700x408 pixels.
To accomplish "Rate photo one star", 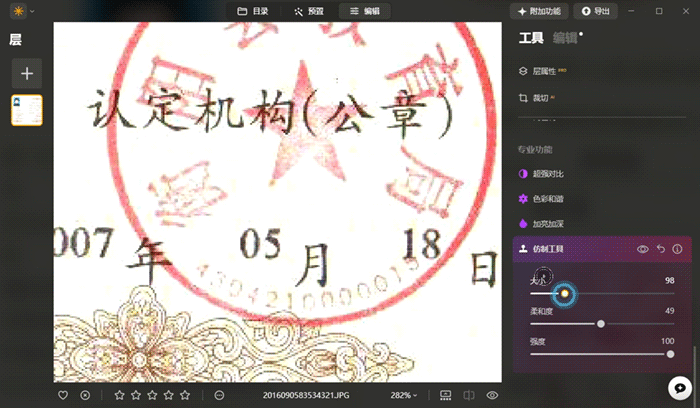I will 119,395.
